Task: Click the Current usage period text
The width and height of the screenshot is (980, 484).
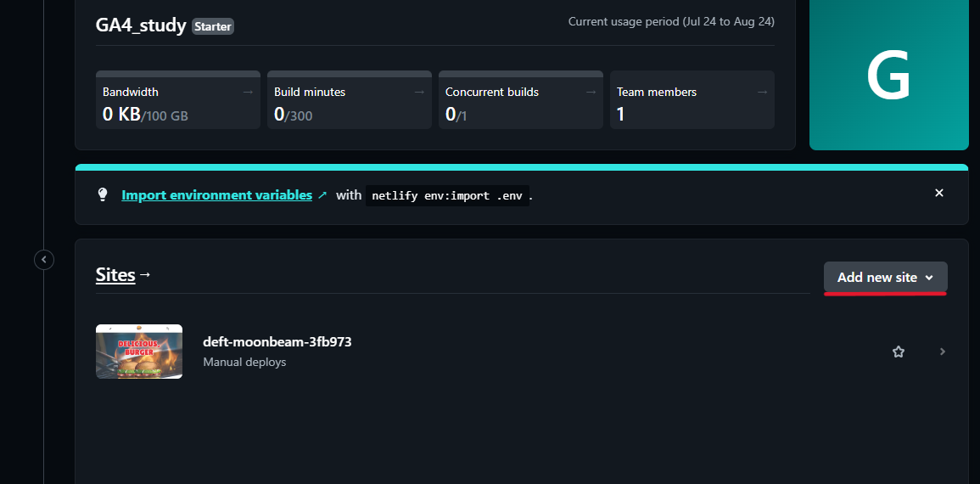Action: (671, 22)
